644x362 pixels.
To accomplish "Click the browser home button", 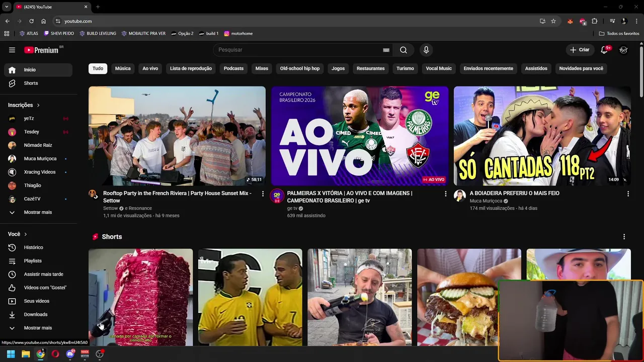I will [44, 21].
